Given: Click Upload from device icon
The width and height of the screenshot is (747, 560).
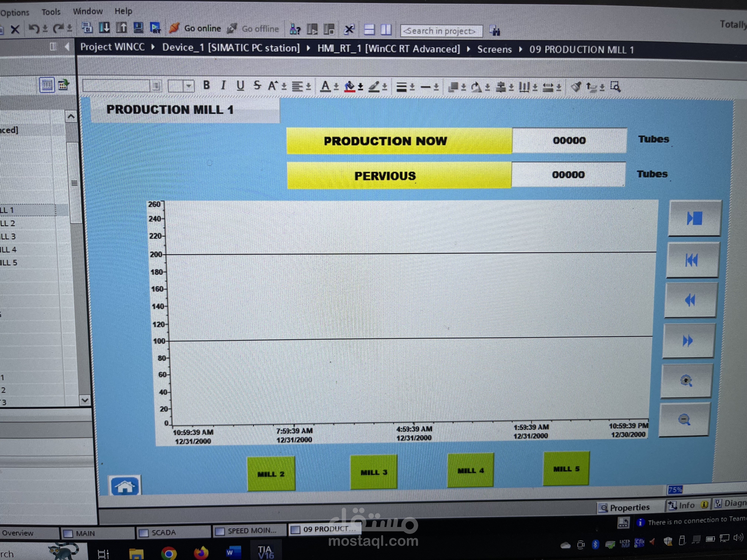Looking at the screenshot, I should (x=121, y=28).
